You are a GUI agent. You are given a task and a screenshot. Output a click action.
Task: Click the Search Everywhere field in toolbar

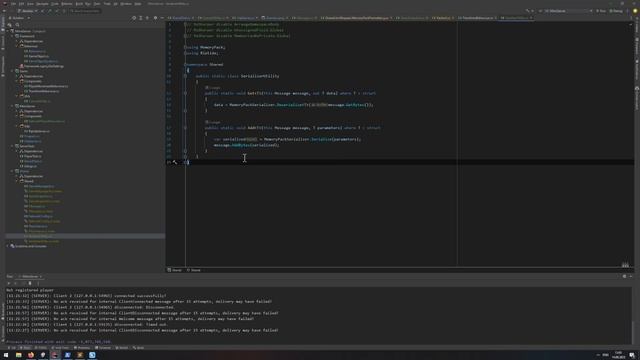(85, 11)
